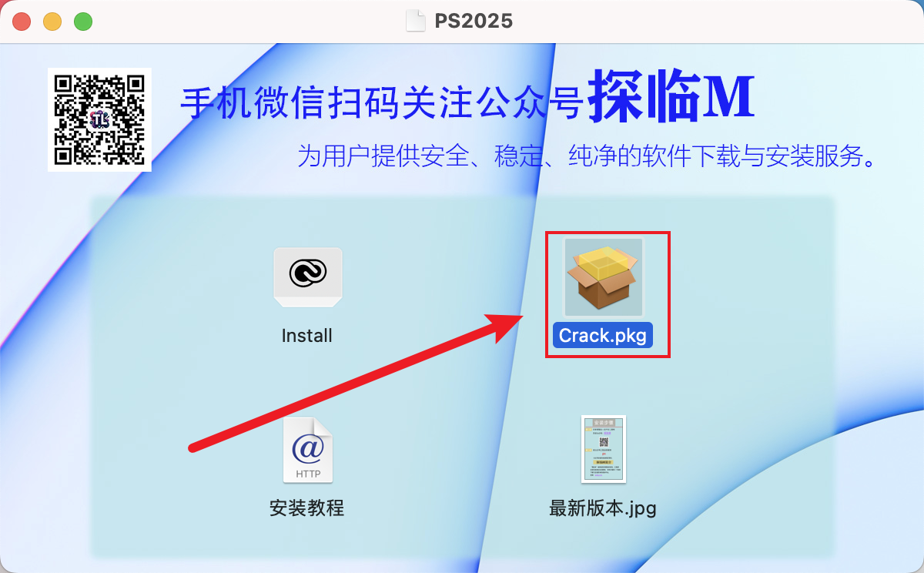Select the 最新版本.jpg image thumbnail

pyautogui.click(x=603, y=450)
